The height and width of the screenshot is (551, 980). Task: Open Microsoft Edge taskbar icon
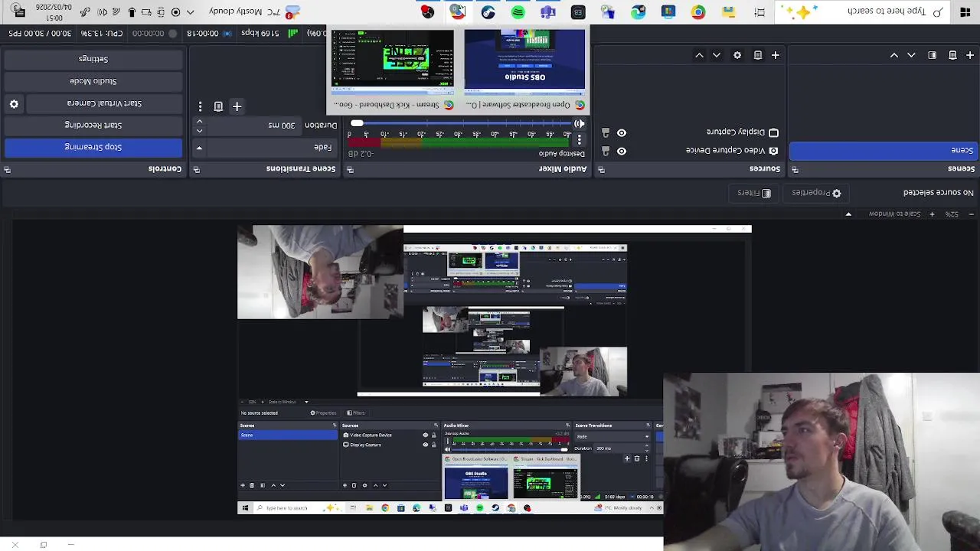pyautogui.click(x=639, y=11)
